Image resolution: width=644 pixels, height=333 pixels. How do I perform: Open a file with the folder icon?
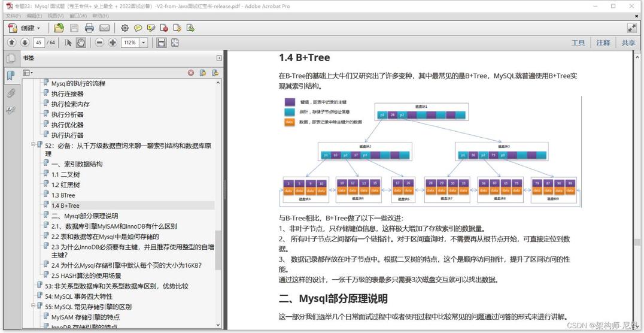click(x=59, y=28)
